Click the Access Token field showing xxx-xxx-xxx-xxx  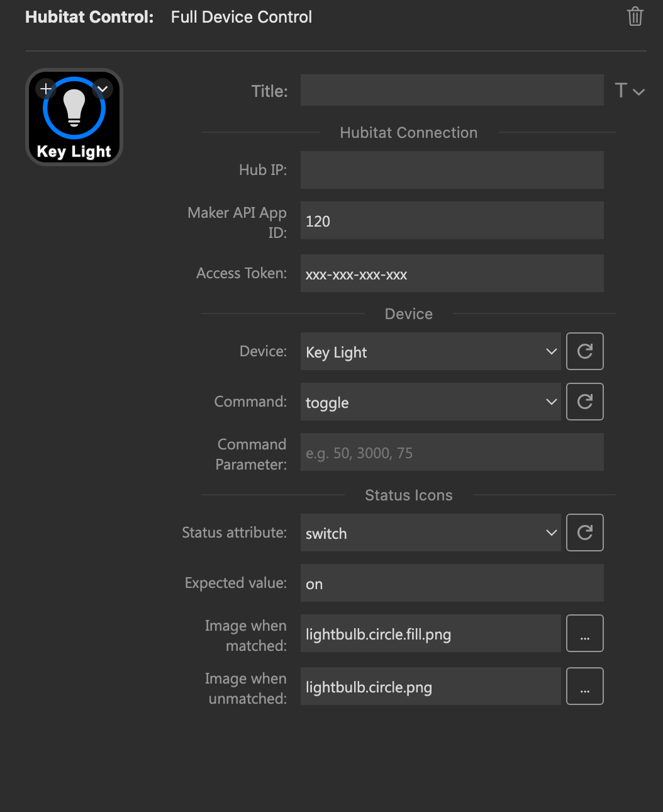pyautogui.click(x=452, y=273)
